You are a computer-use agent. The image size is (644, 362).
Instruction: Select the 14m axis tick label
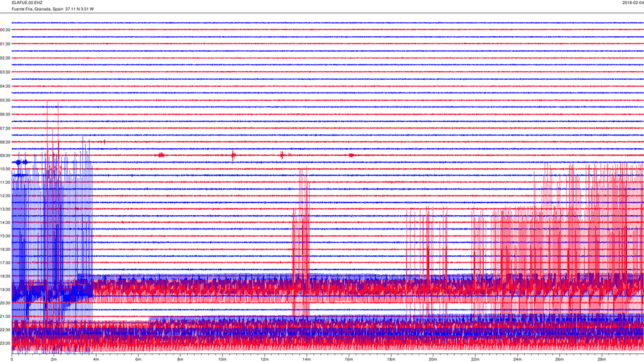click(x=307, y=359)
